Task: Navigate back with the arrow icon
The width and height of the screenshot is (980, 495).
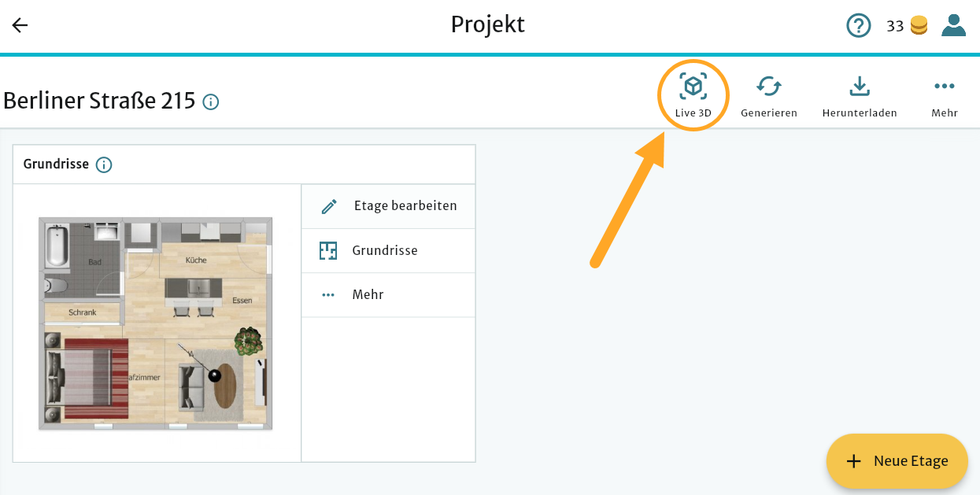Action: pyautogui.click(x=19, y=24)
